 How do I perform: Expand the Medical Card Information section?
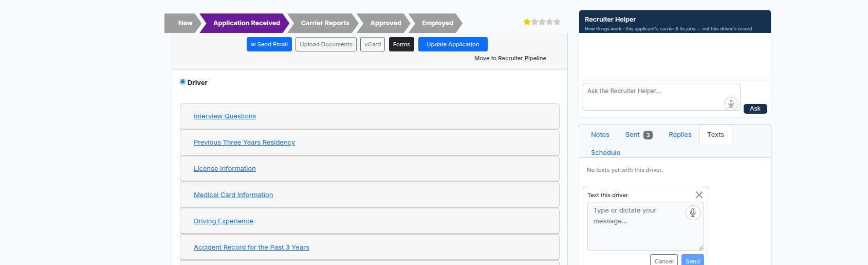click(x=233, y=195)
